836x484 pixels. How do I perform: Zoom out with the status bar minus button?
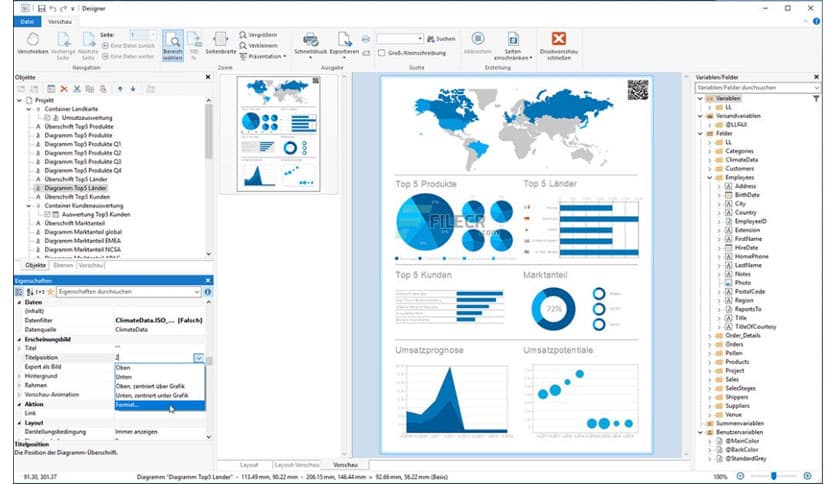click(x=740, y=476)
